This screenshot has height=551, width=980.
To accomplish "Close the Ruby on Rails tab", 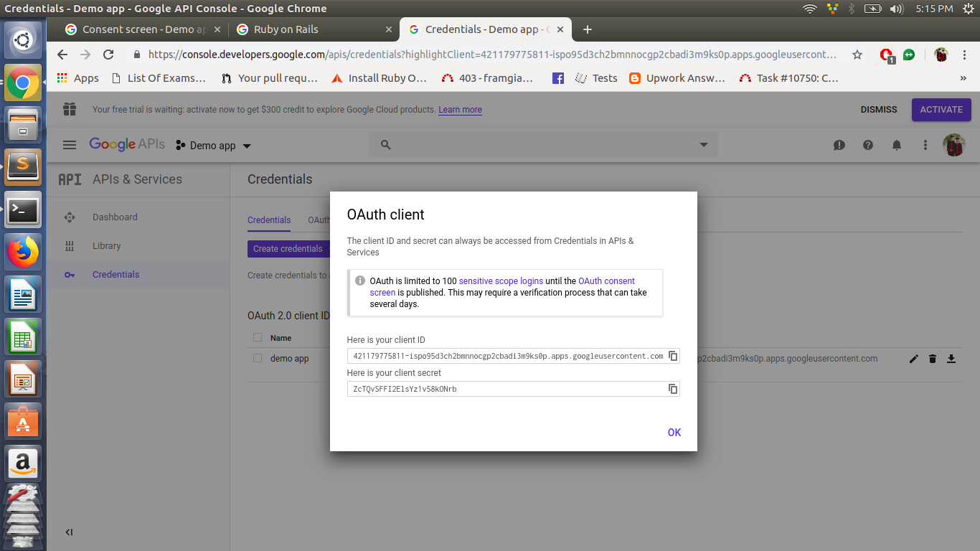I will click(x=389, y=29).
